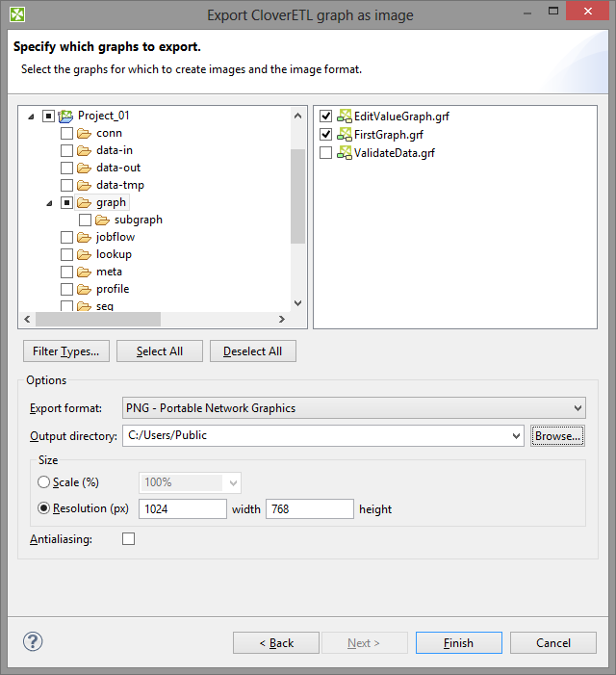
Task: Click the lookup folder icon
Action: point(85,255)
